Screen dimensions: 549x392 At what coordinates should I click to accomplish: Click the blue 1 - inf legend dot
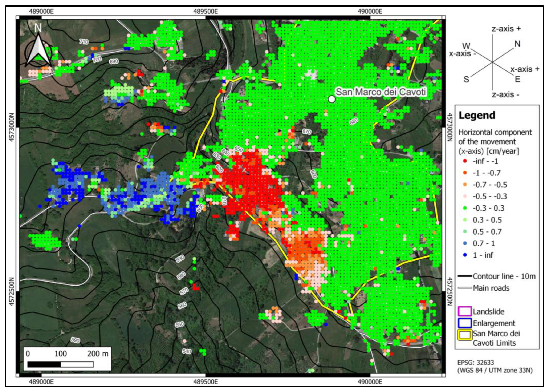465,255
